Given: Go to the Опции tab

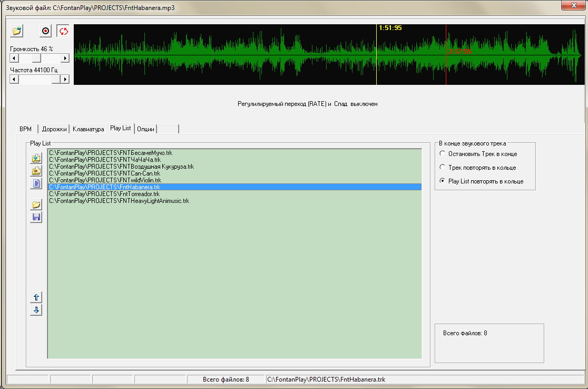Looking at the screenshot, I should click(145, 129).
